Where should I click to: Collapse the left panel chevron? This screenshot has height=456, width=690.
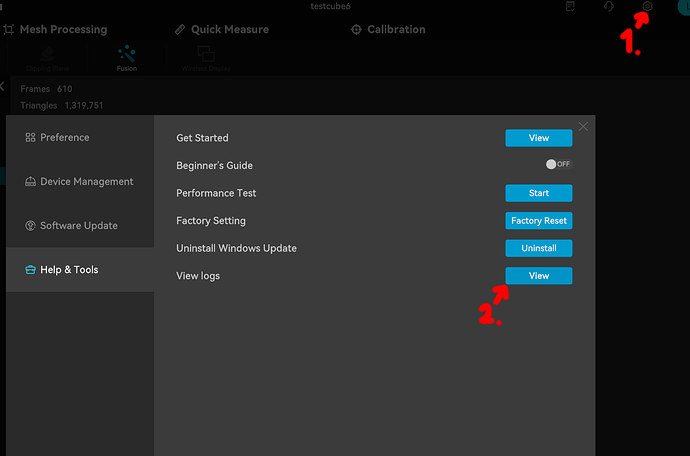[2, 86]
